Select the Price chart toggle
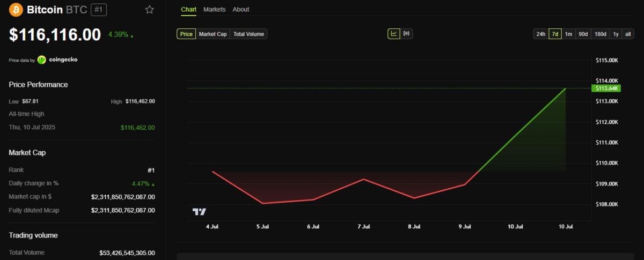The image size is (644, 260). pyautogui.click(x=186, y=34)
